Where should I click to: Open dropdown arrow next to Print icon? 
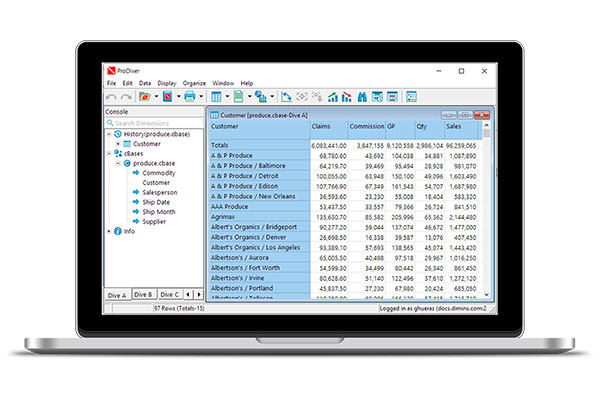201,96
